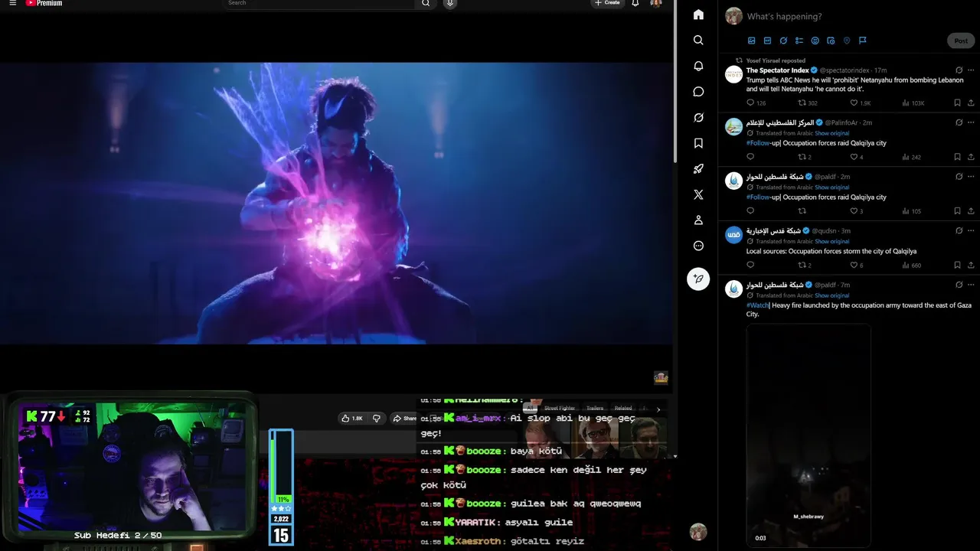Image resolution: width=980 pixels, height=551 pixels.
Task: Like the @paldf tweet posted 2m ago
Action: (854, 211)
